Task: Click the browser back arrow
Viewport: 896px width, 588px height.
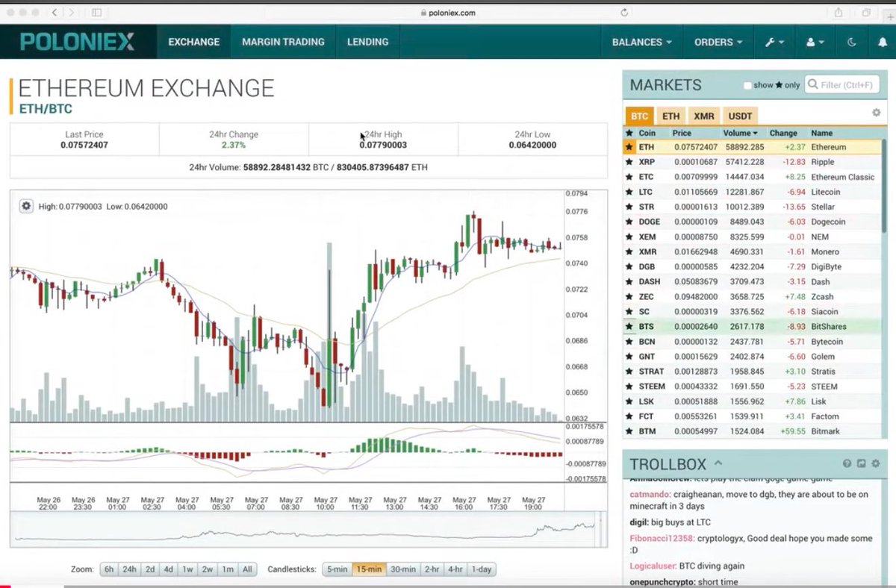Action: point(55,13)
